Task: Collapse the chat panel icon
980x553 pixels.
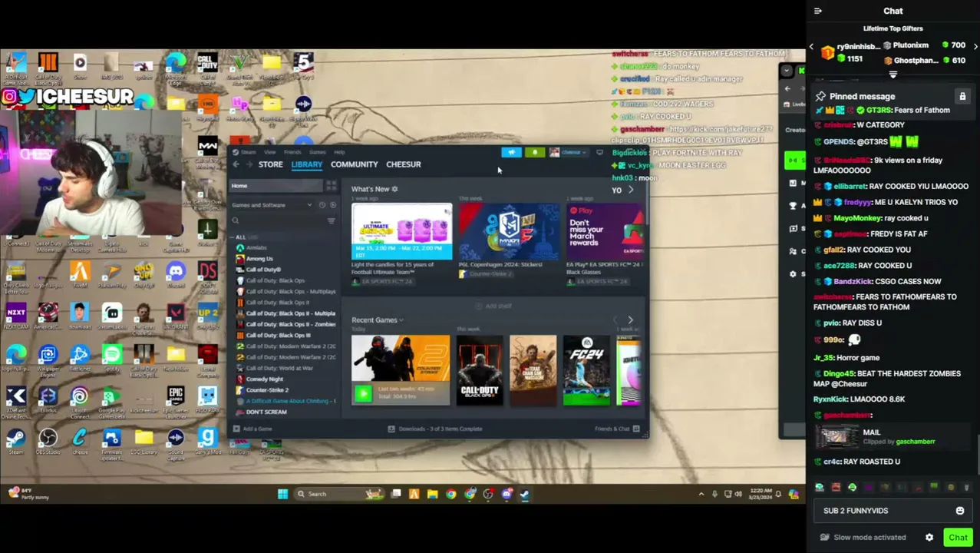Action: (818, 11)
